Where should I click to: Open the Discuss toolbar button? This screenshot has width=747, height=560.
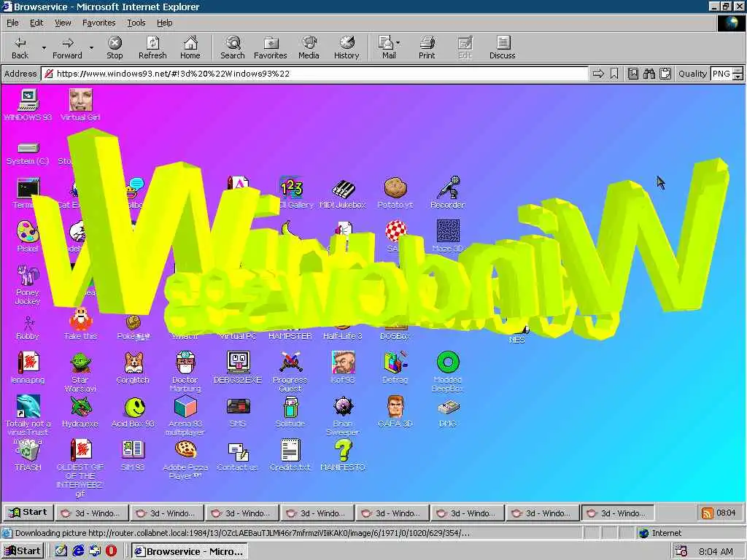tap(502, 47)
